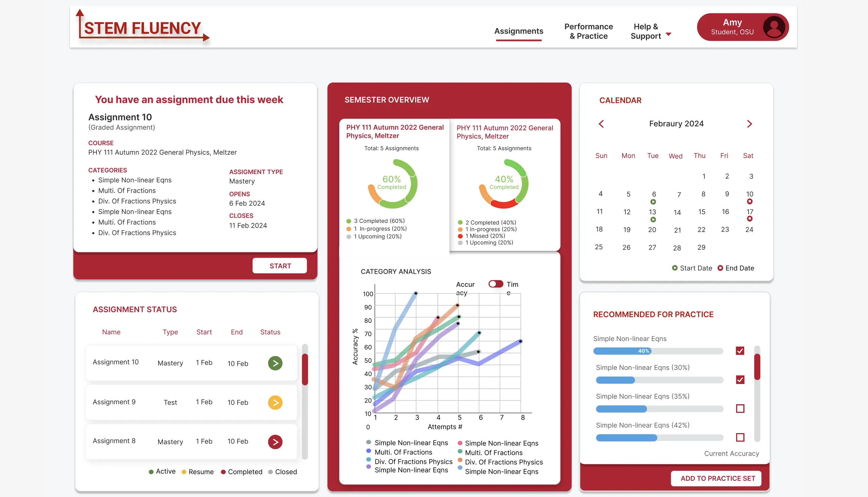Open Assignment 10 via green status arrow
868x497 pixels.
pos(275,363)
